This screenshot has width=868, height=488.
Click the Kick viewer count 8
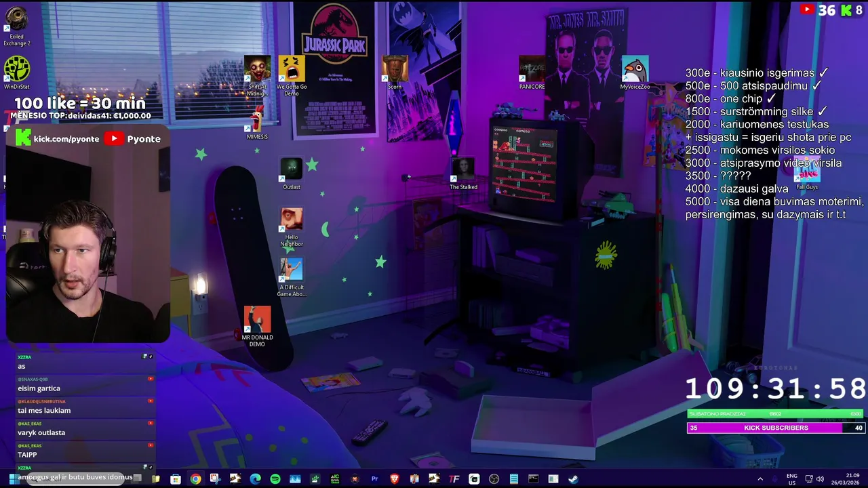[x=852, y=9]
